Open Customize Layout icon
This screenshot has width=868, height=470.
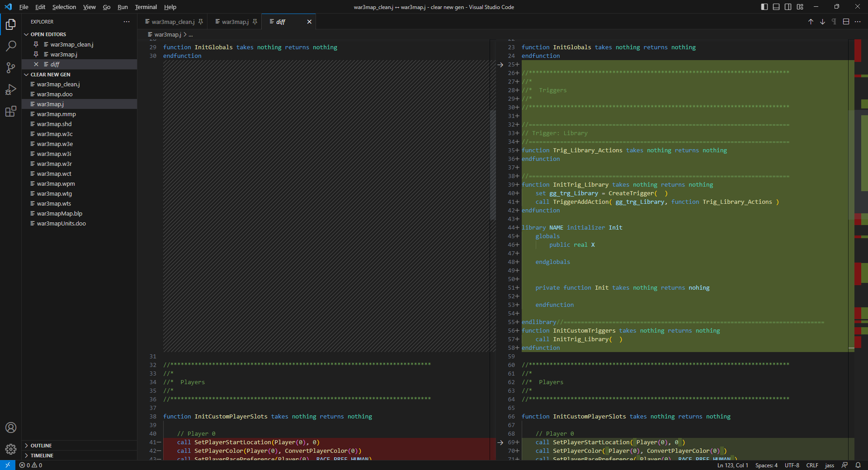click(x=800, y=7)
